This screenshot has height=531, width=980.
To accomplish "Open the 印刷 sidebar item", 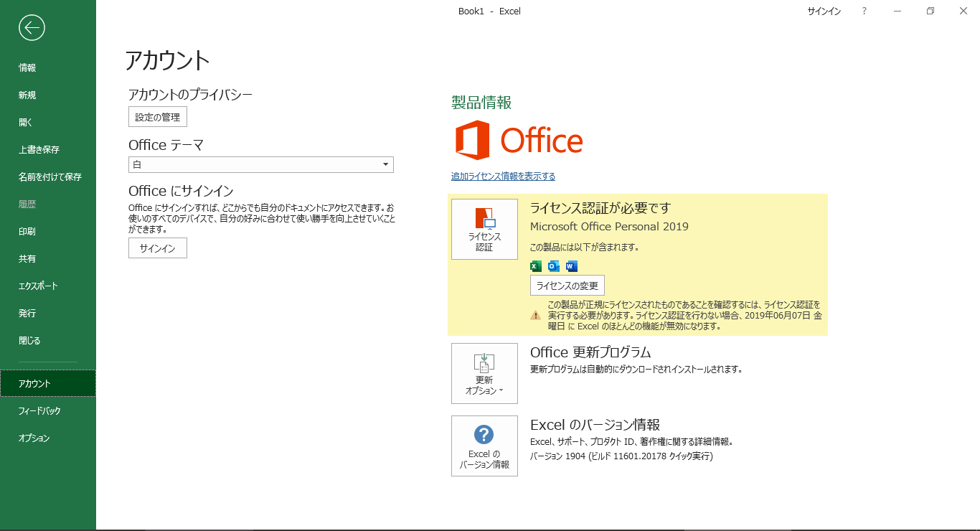I will 48,231.
